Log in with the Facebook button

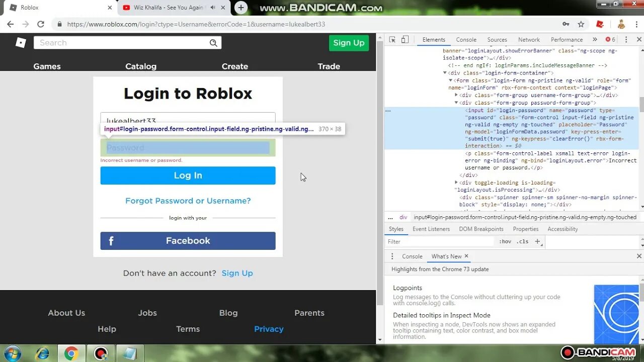click(x=188, y=241)
